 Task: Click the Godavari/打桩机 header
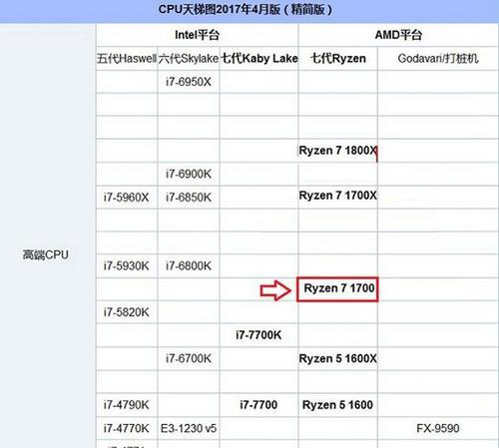tap(438, 59)
